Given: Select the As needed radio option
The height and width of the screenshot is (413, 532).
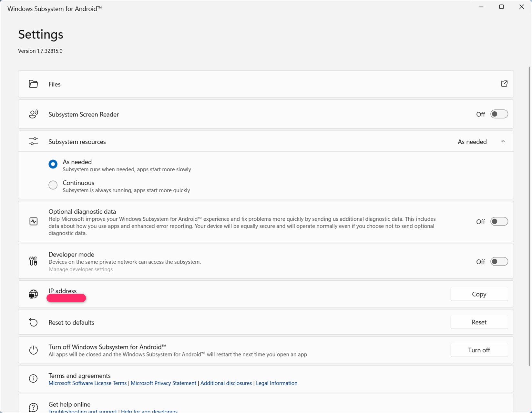Looking at the screenshot, I should click(53, 164).
